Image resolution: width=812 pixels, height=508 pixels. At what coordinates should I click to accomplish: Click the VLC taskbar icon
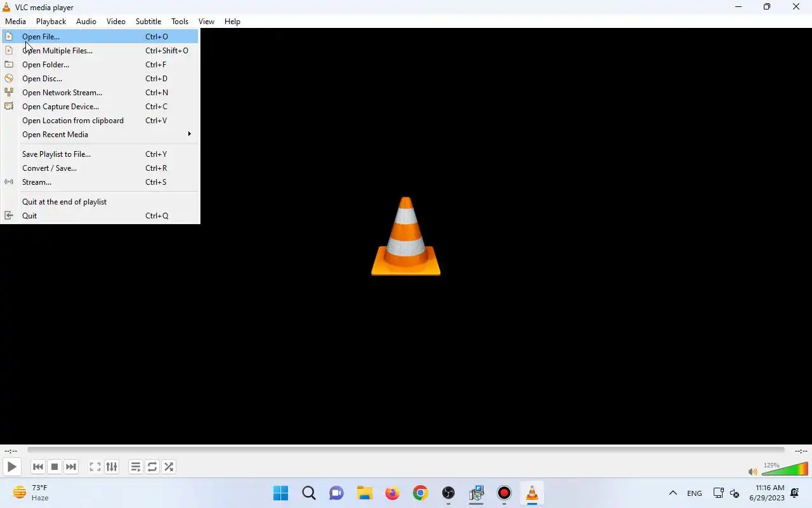[x=532, y=493]
